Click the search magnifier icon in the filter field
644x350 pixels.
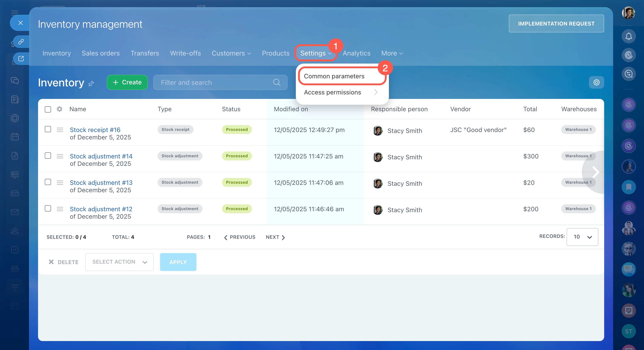pos(277,83)
